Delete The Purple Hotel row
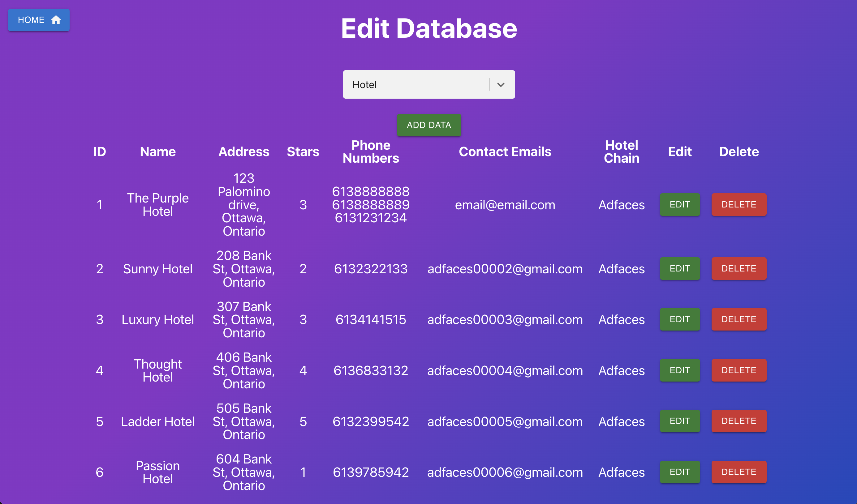Viewport: 857px width, 504px height. pyautogui.click(x=739, y=204)
